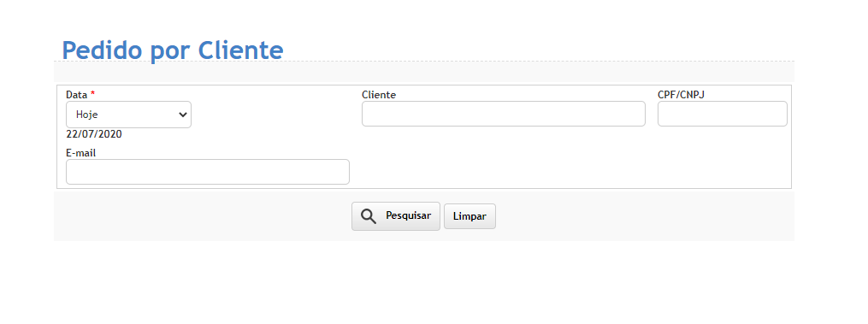Click the Cliente field label
Image resolution: width=868 pixels, height=324 pixels.
point(379,95)
